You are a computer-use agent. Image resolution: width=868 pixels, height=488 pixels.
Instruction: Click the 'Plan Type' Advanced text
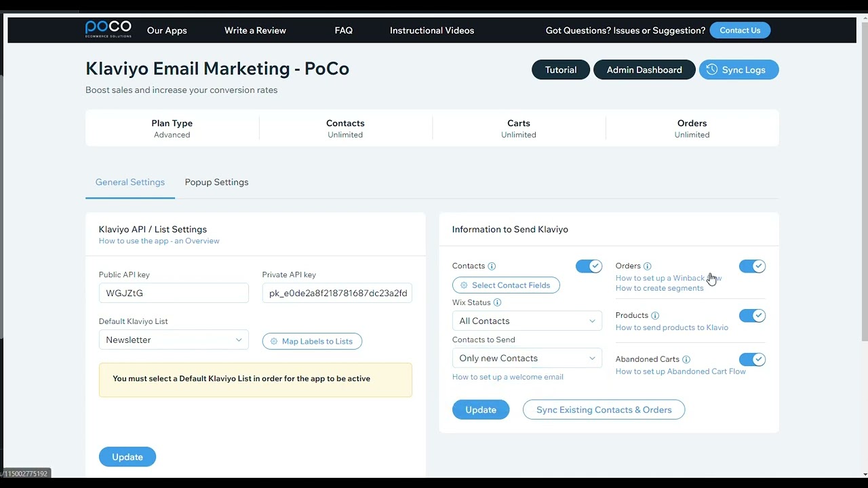coord(172,135)
